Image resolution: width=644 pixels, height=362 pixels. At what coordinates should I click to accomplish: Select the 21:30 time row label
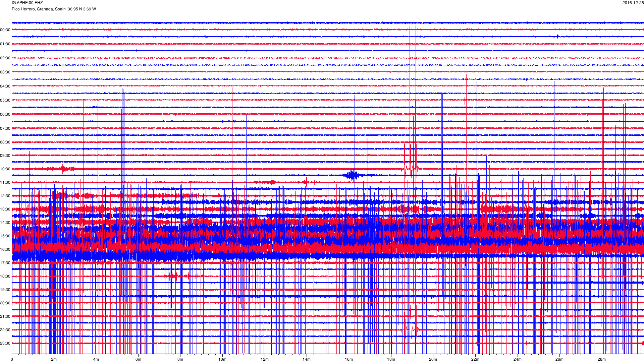click(5, 316)
